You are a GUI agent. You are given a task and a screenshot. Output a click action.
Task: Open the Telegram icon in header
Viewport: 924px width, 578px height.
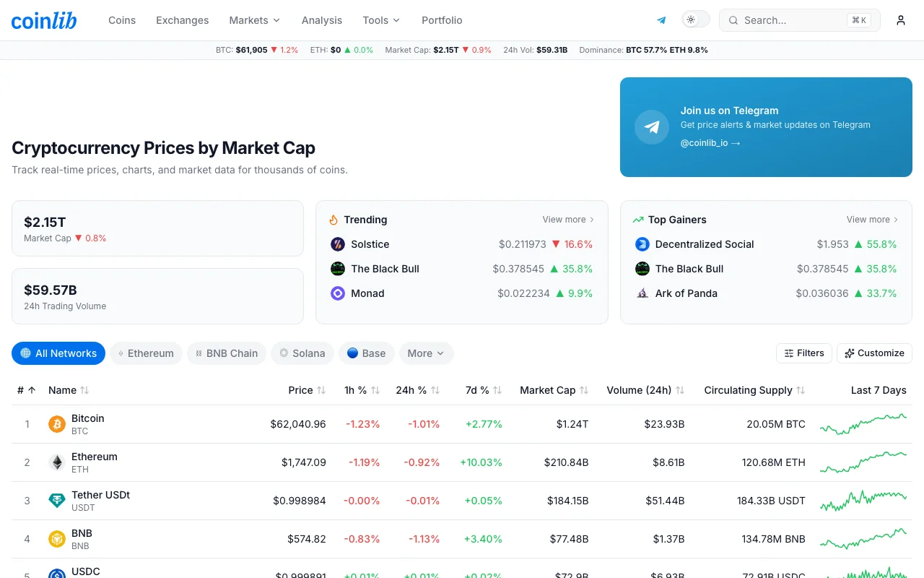[661, 20]
